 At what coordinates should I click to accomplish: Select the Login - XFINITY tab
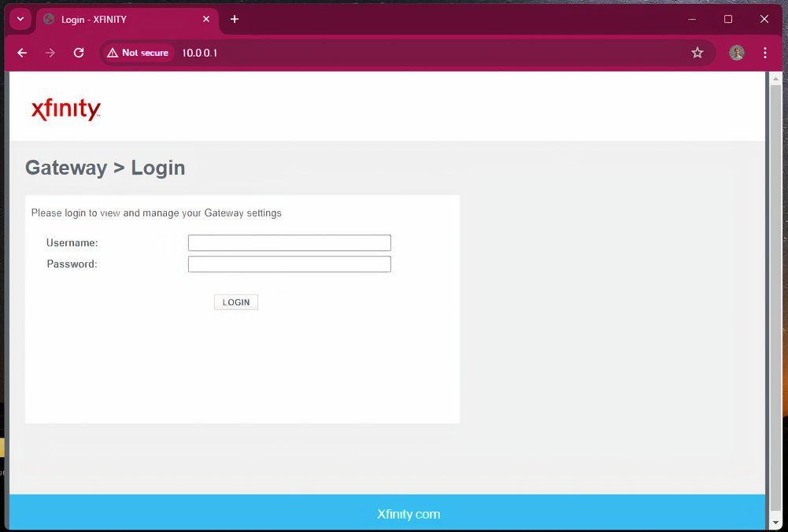coord(128,20)
